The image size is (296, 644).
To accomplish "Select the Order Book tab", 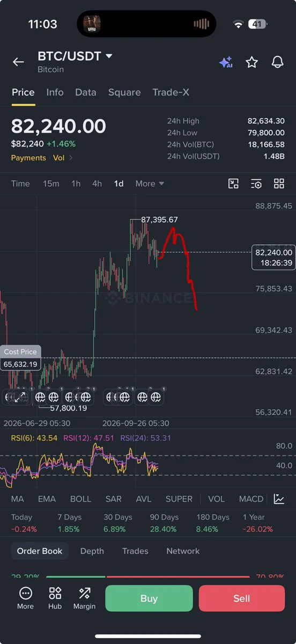I will [40, 551].
